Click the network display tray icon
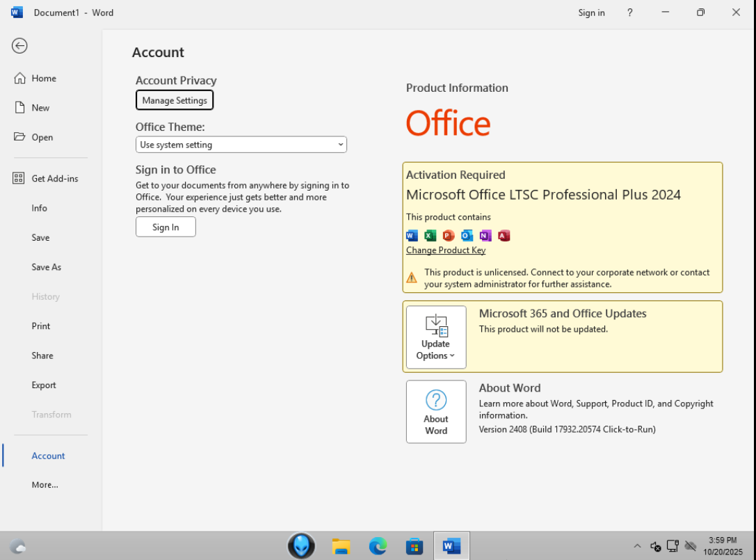Viewport: 756px width, 560px height. (x=673, y=546)
